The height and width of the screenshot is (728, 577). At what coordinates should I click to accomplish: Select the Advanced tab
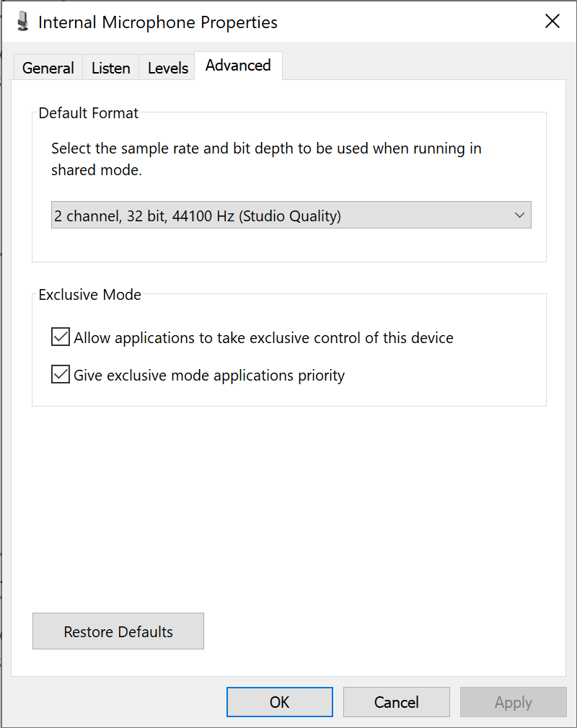[238, 66]
